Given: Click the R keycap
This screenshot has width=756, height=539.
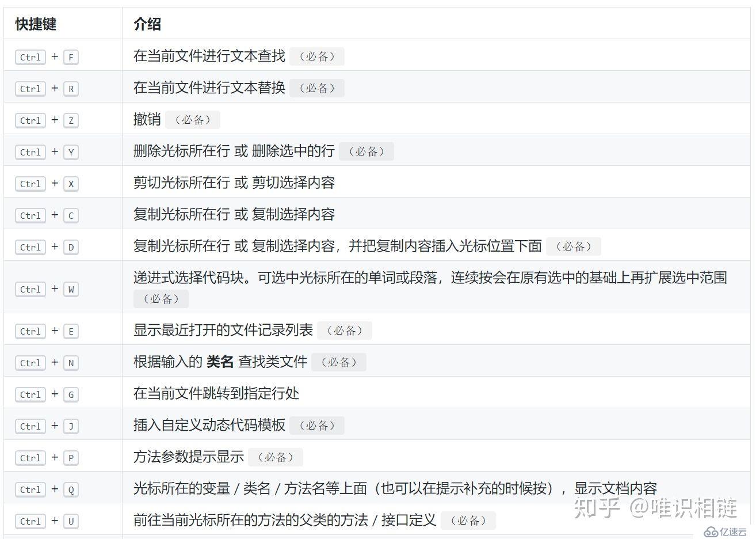Looking at the screenshot, I should coord(71,89).
